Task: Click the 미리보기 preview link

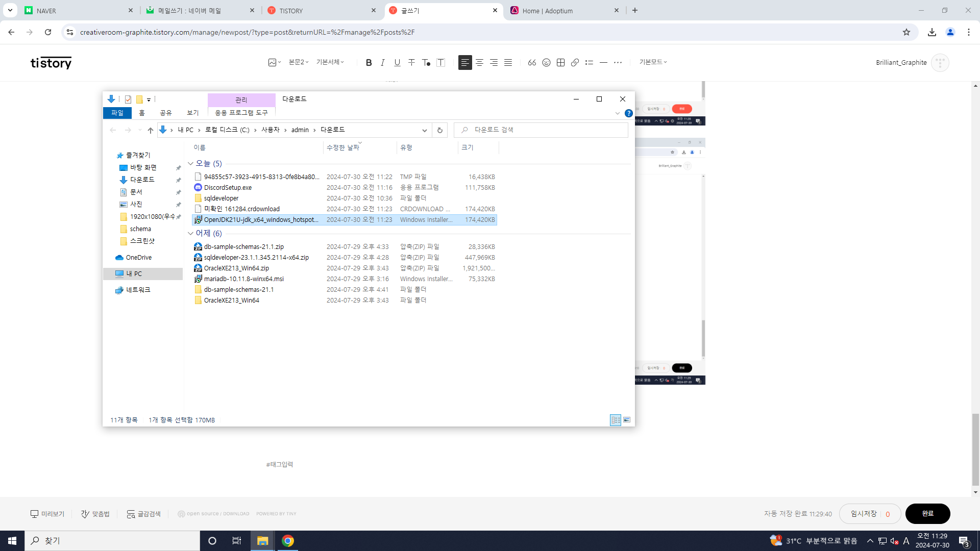Action: pos(47,514)
